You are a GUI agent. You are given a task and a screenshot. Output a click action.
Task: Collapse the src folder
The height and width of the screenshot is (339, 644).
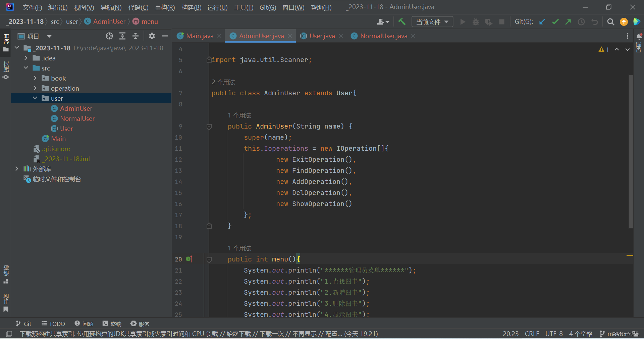[x=26, y=68]
